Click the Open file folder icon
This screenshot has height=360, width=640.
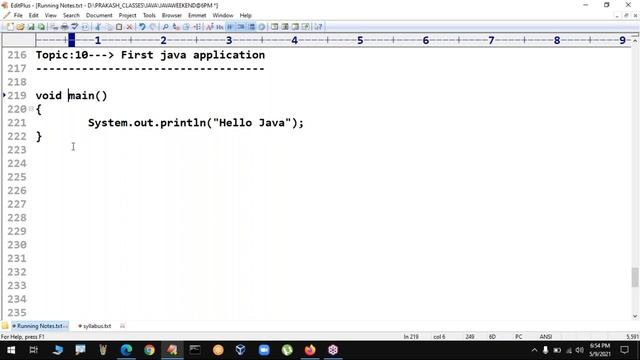(20, 27)
